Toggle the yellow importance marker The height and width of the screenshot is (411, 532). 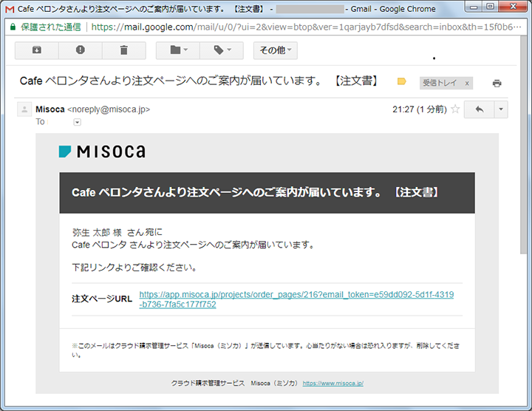[x=402, y=81]
